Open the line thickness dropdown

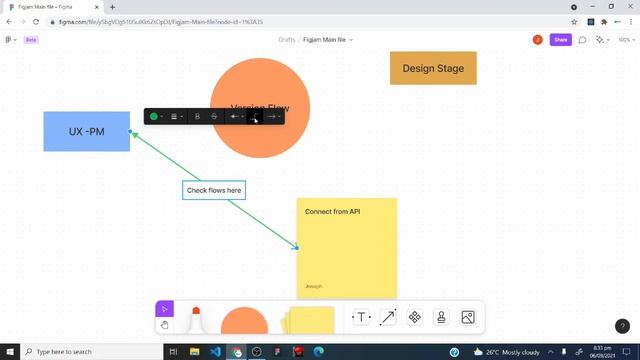(176, 116)
